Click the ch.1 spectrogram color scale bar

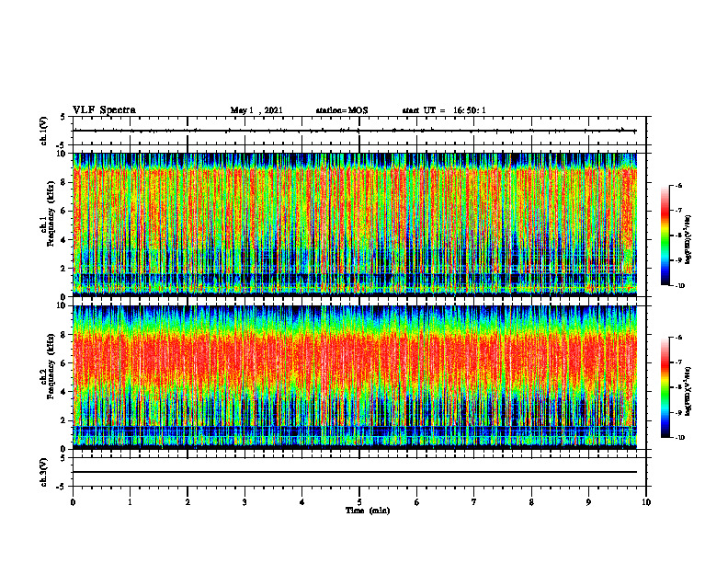click(665, 236)
